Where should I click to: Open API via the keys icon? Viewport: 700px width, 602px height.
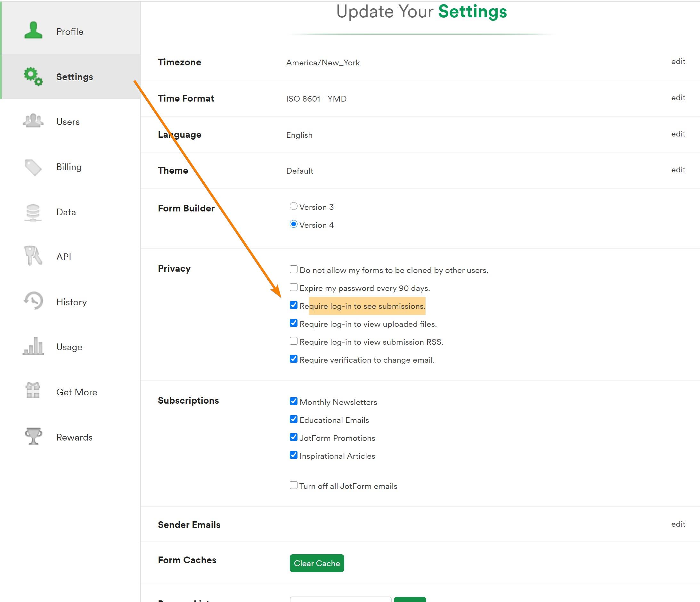click(x=33, y=256)
